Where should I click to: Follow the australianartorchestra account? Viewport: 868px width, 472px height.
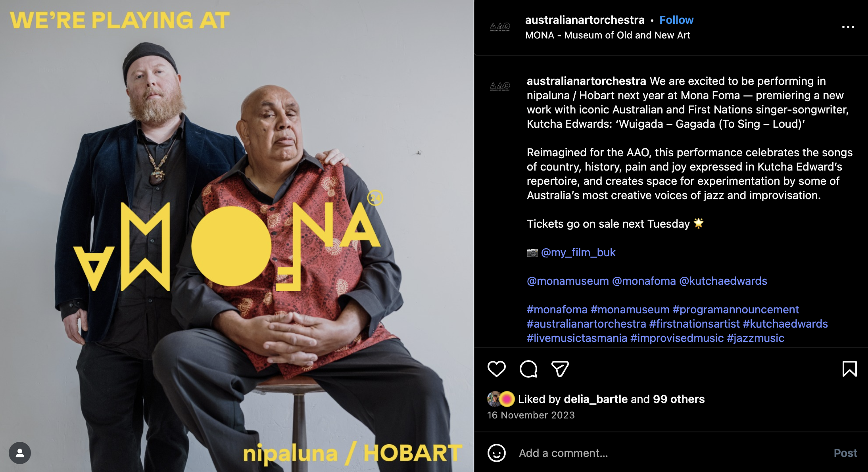coord(676,20)
